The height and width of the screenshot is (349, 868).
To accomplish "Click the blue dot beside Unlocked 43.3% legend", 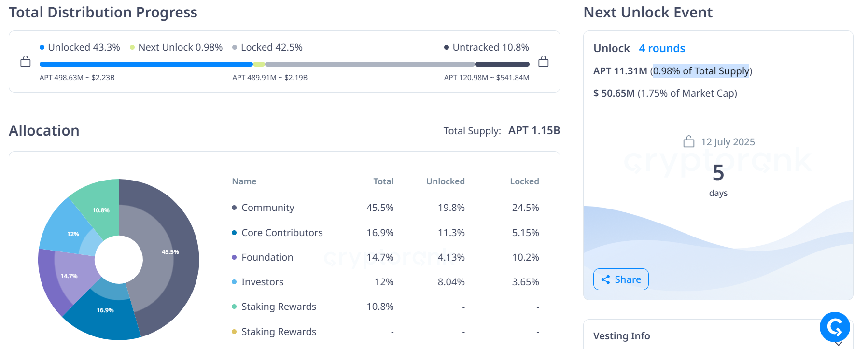I will 42,47.
